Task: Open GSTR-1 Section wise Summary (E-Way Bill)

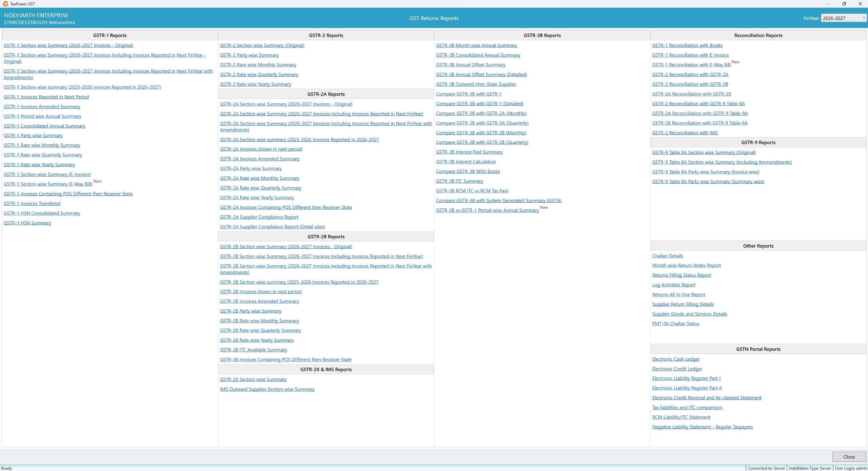Action: point(48,184)
